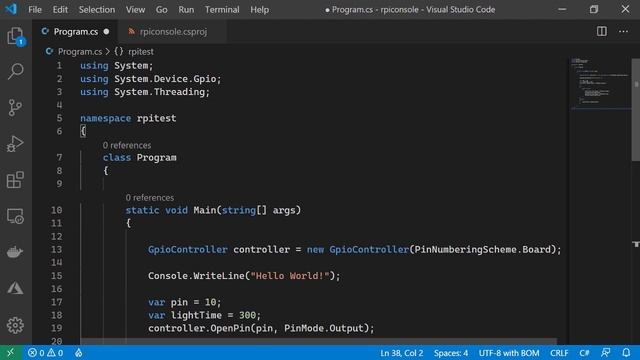The image size is (640, 360).
Task: Click line number 13 in the gutter
Action: point(56,249)
